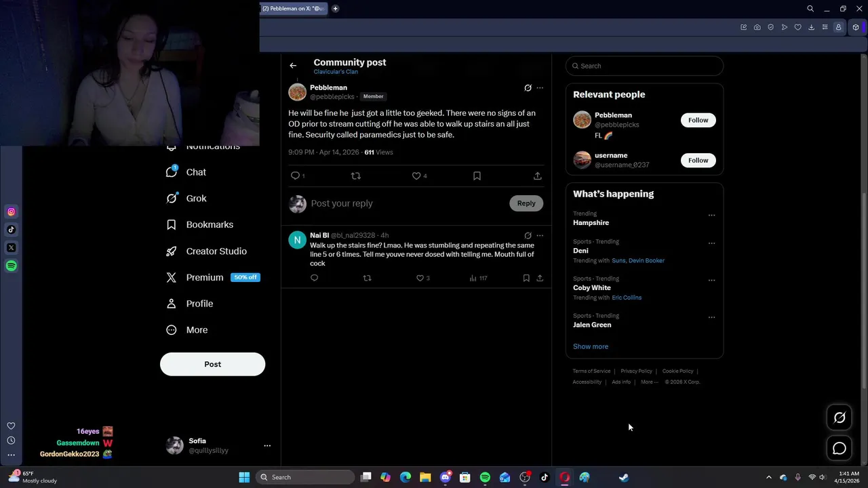Follow Pebbleman in Relevant people

click(698, 120)
